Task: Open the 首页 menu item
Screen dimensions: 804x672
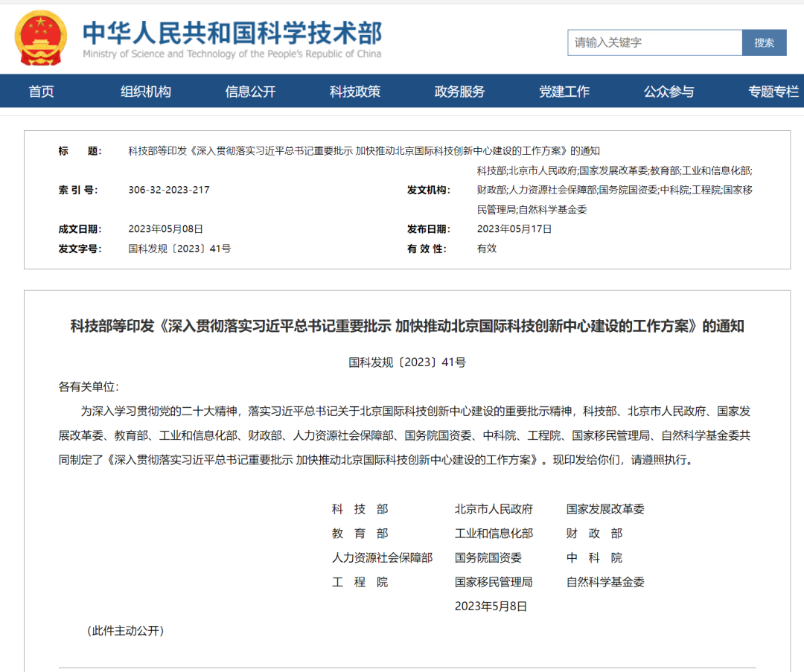Action: tap(41, 92)
